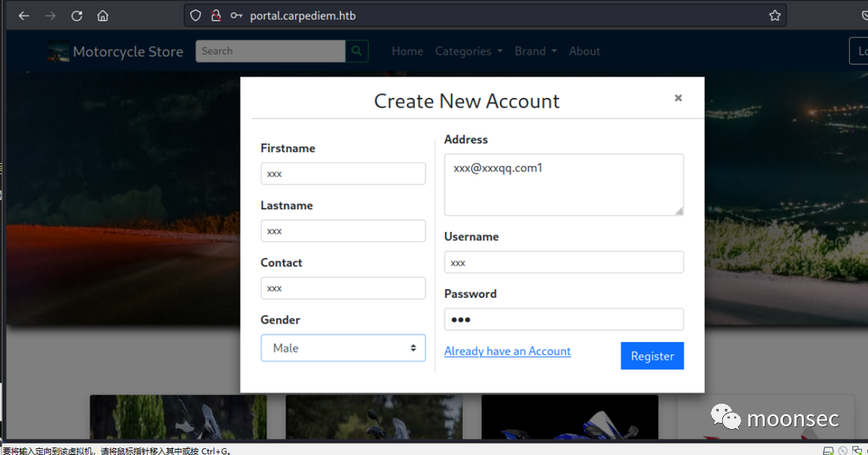Open the shield tracking protection icon

(195, 16)
